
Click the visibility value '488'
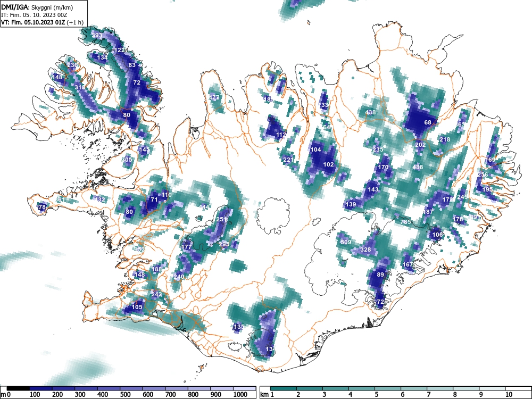418,167
